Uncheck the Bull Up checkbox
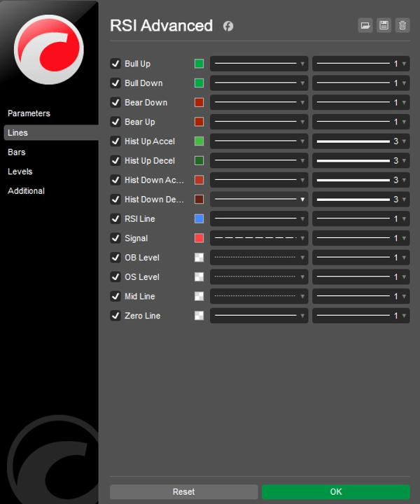This screenshot has width=420, height=504. pos(115,64)
